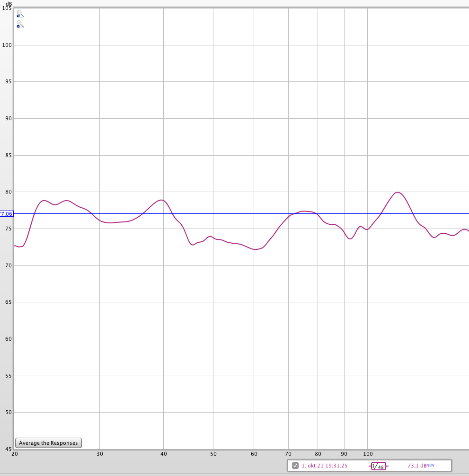469x476 pixels.
Task: Click the 45 dB axis label
Action: [9, 449]
